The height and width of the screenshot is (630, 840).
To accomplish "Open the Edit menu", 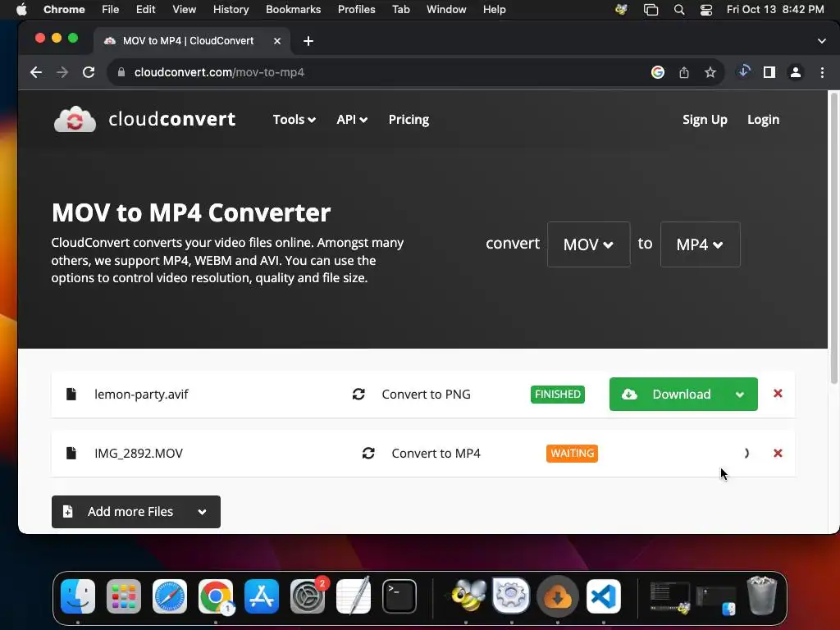I will (145, 10).
